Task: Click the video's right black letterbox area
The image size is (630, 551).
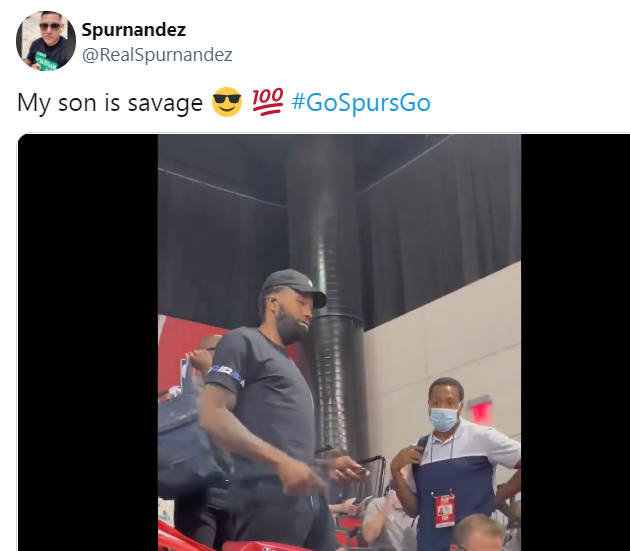Action: pos(575,342)
